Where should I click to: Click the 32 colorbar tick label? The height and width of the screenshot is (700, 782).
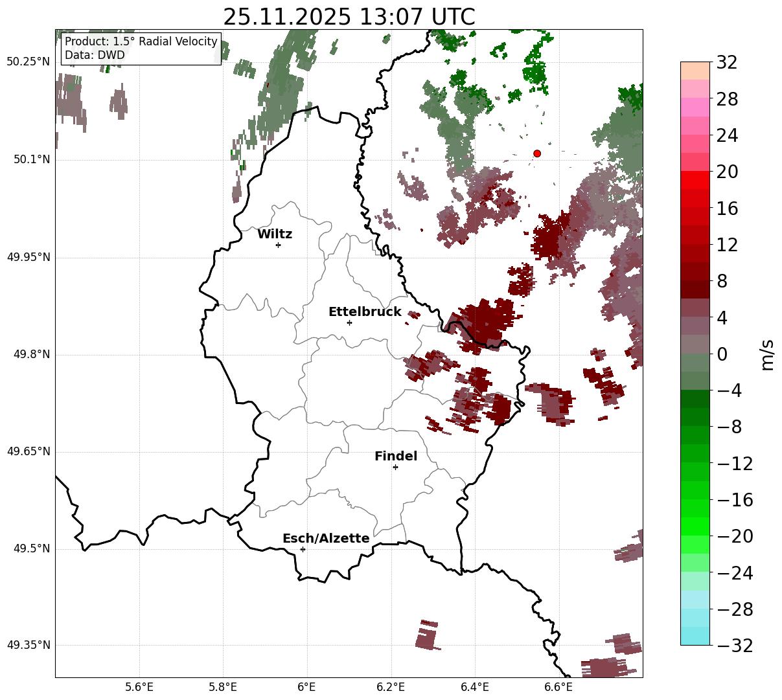[726, 63]
